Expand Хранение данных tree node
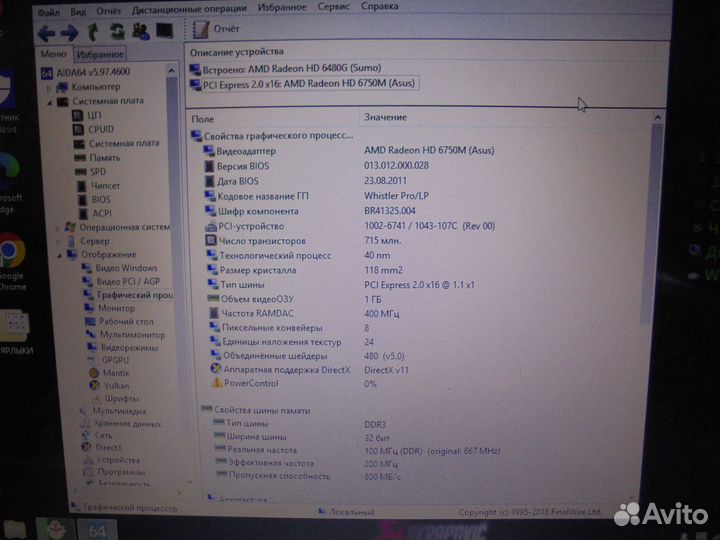Viewport: 720px width, 540px height. [x=73, y=424]
